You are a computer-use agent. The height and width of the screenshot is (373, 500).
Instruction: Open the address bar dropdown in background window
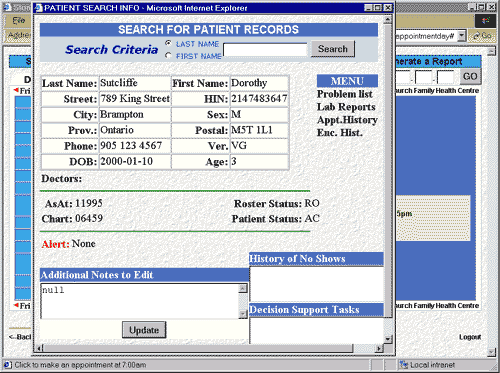click(x=462, y=36)
